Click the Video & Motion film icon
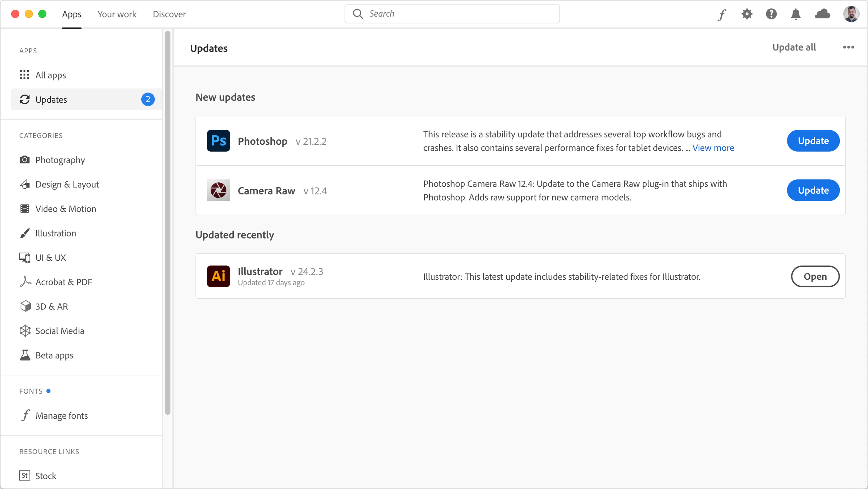 (x=24, y=208)
